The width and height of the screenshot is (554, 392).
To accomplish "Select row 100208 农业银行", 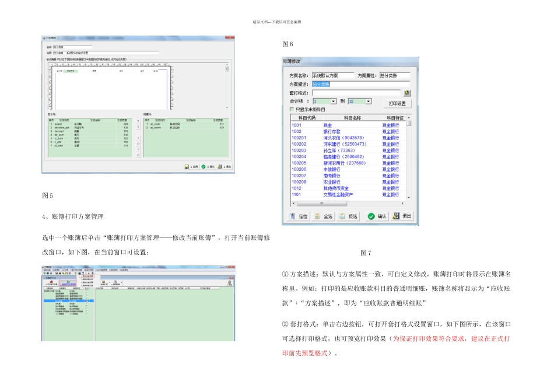I will (x=348, y=182).
